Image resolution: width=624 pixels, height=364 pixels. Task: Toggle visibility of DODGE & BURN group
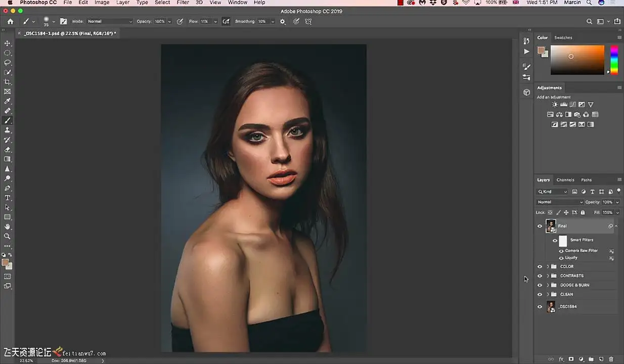point(540,285)
